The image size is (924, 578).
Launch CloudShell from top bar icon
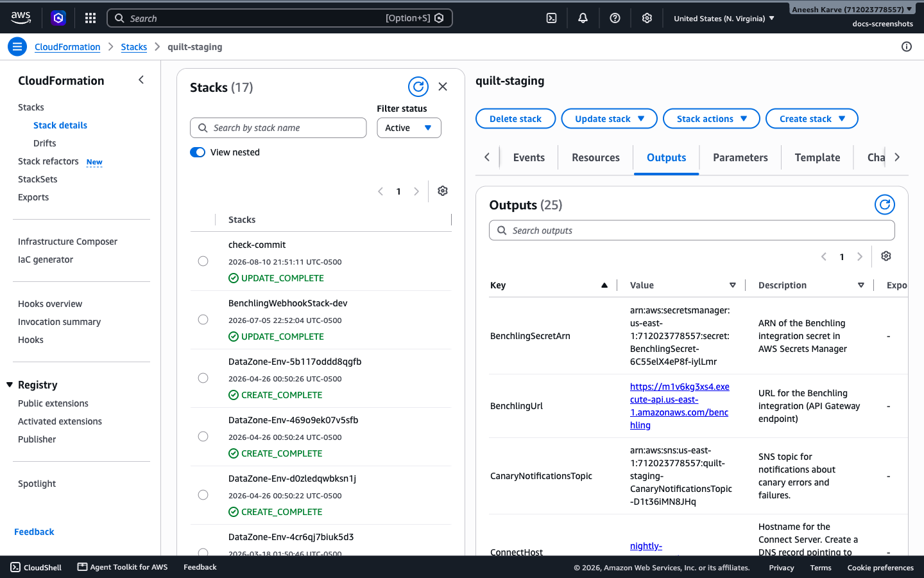[x=551, y=18]
